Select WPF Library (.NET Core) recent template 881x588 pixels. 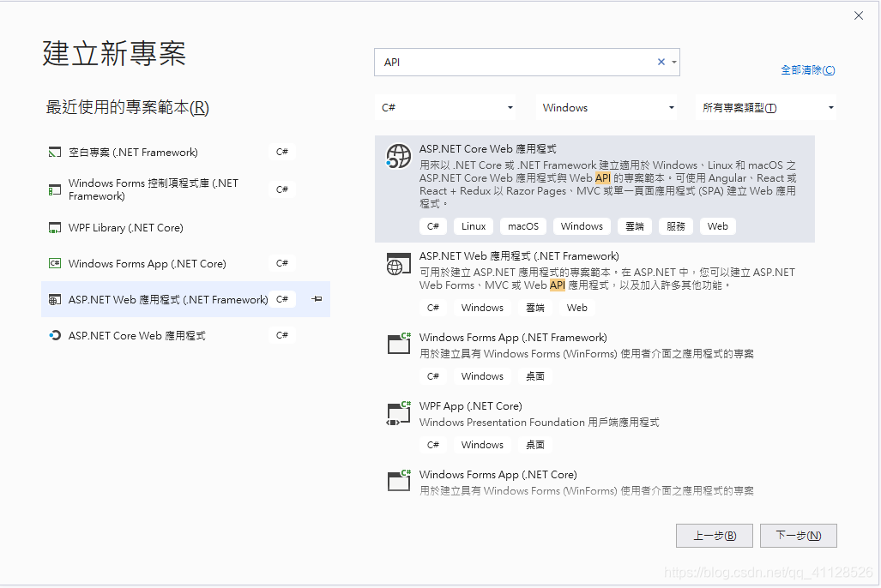pyautogui.click(x=185, y=227)
